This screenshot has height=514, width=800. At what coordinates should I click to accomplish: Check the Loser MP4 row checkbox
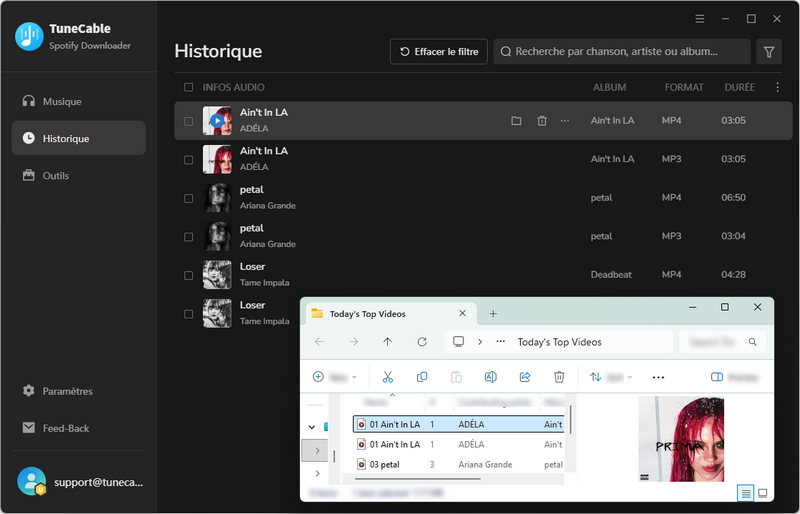click(188, 275)
